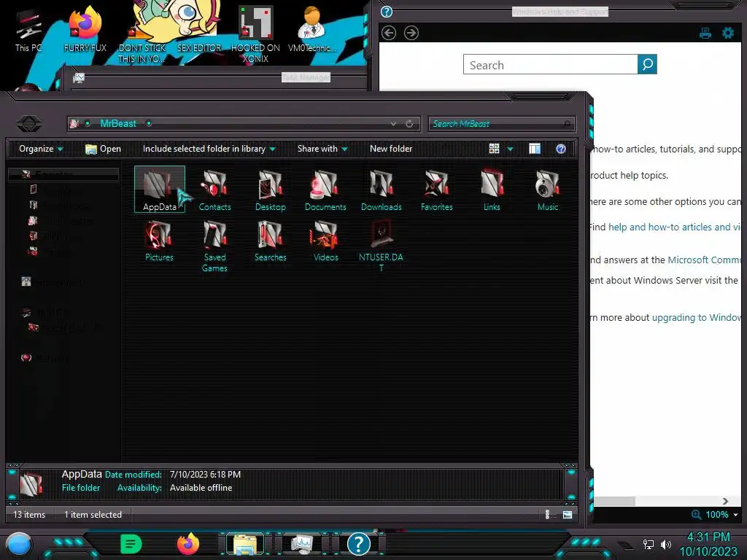Print the Help and Support page
The height and width of the screenshot is (560, 747).
tap(705, 33)
